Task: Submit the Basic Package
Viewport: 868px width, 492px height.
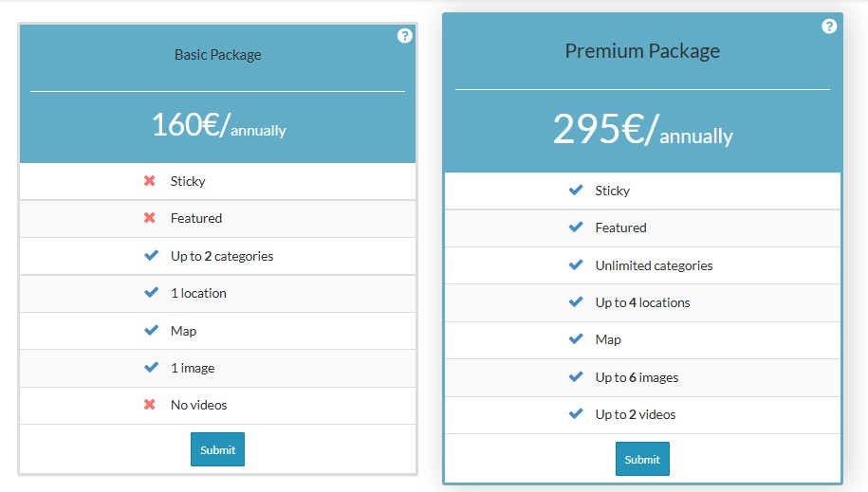Action: pyautogui.click(x=217, y=449)
